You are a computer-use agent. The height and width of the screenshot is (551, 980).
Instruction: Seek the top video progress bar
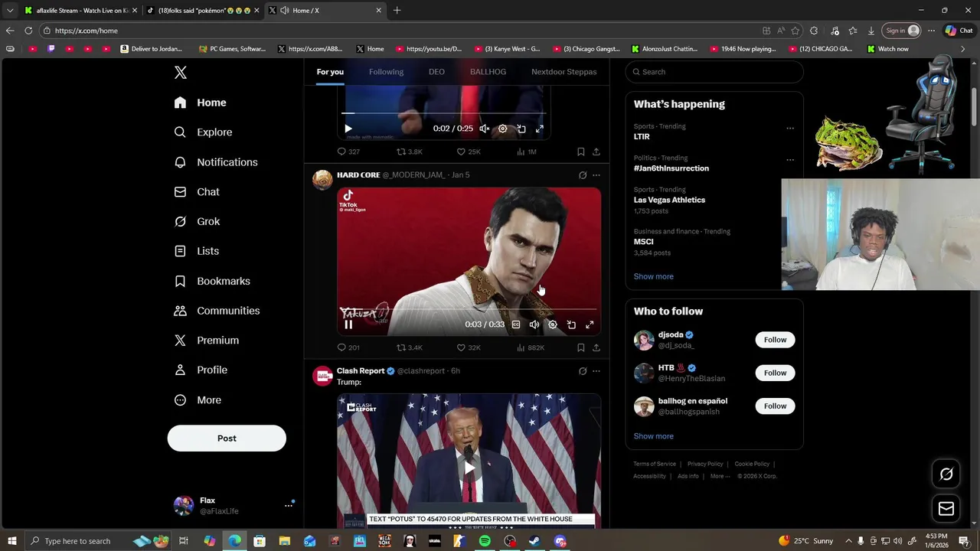click(444, 113)
